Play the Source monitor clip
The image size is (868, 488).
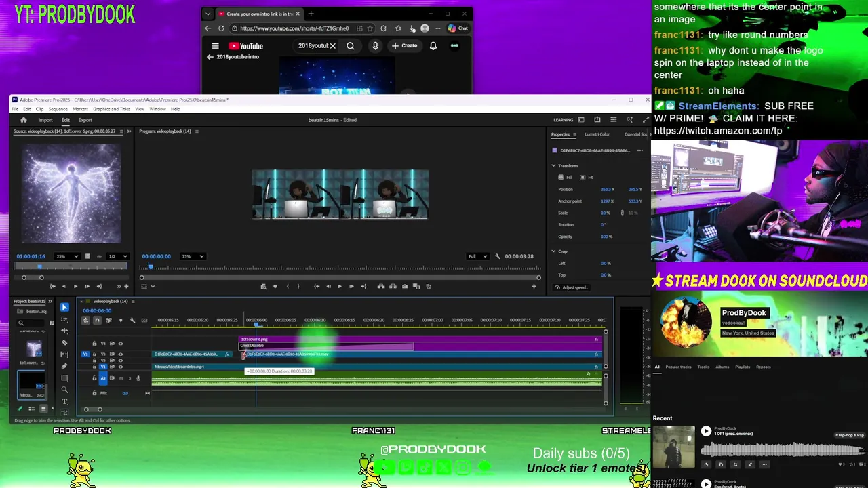tap(76, 286)
